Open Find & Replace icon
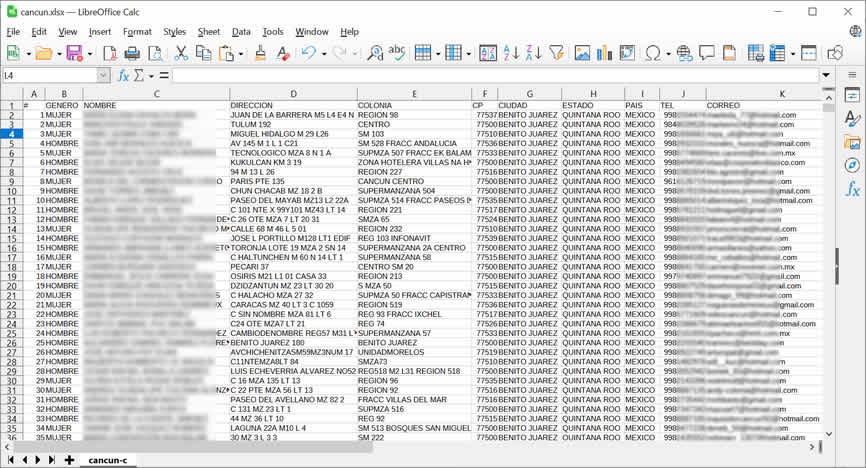The height and width of the screenshot is (468, 866). point(375,53)
